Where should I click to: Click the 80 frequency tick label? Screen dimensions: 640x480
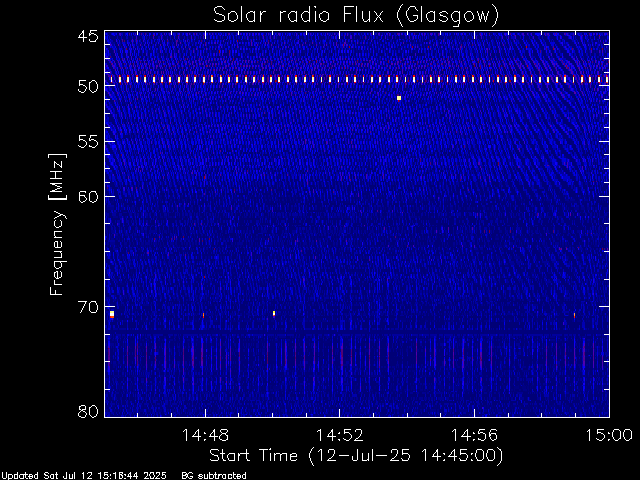click(88, 411)
